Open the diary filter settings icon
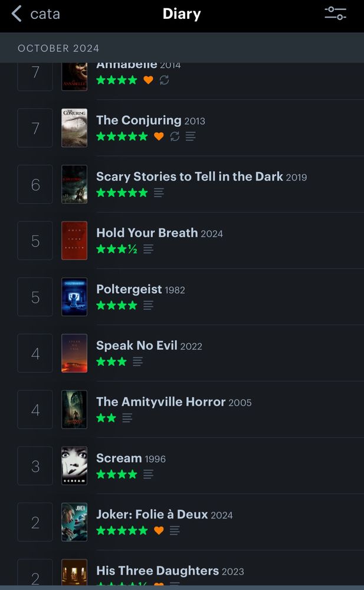This screenshot has width=364, height=590. coord(335,14)
